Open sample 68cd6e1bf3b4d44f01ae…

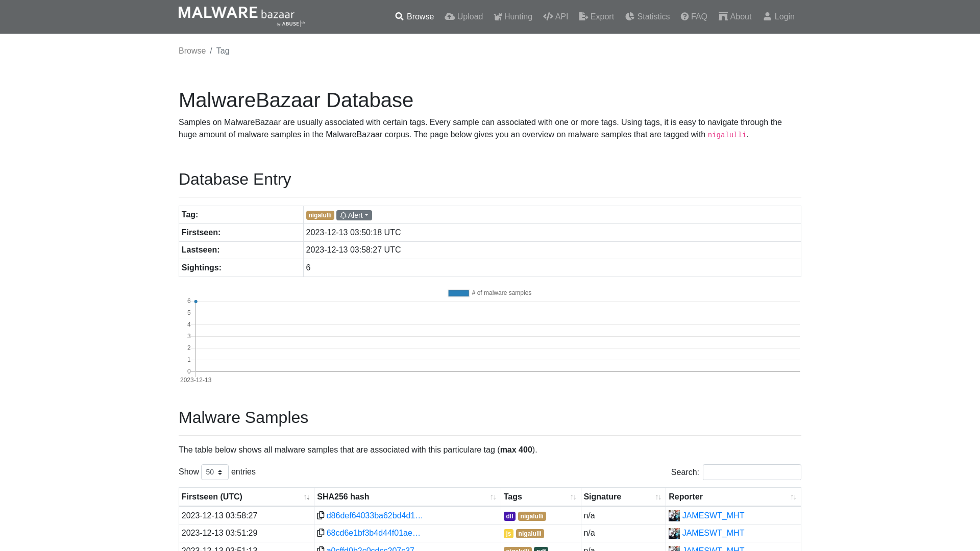tap(373, 533)
